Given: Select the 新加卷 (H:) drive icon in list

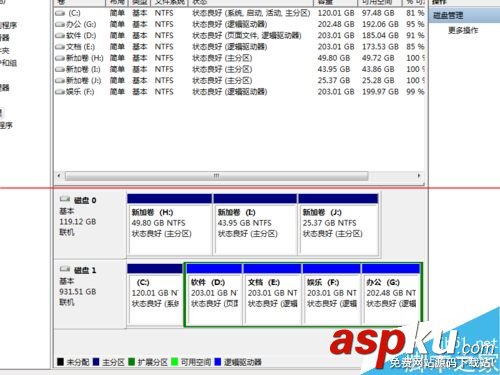Looking at the screenshot, I should (60, 58).
